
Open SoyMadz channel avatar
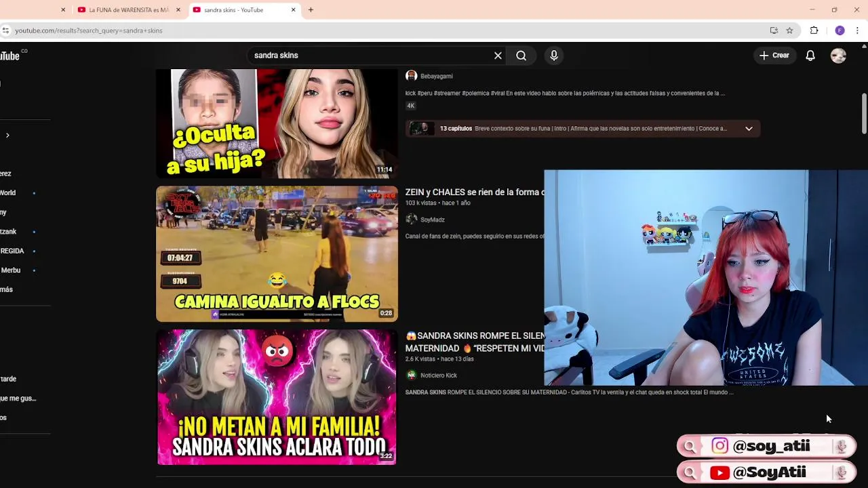tap(411, 220)
